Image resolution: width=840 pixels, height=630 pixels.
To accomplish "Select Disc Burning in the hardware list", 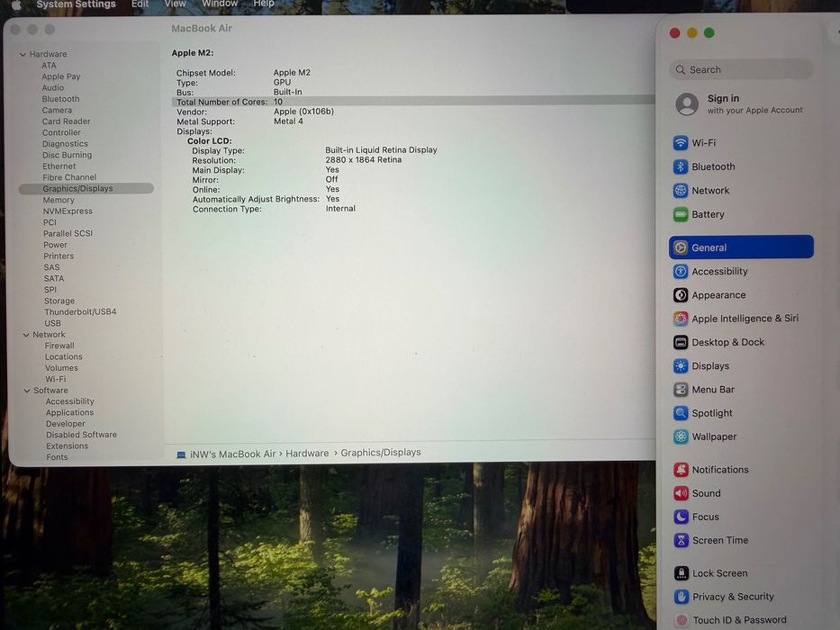I will click(x=67, y=156).
